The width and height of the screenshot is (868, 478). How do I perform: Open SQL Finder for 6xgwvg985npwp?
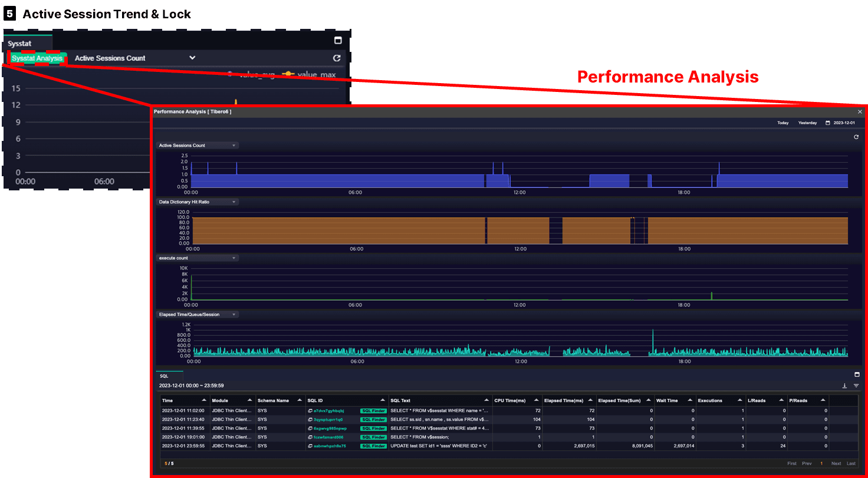[373, 428]
